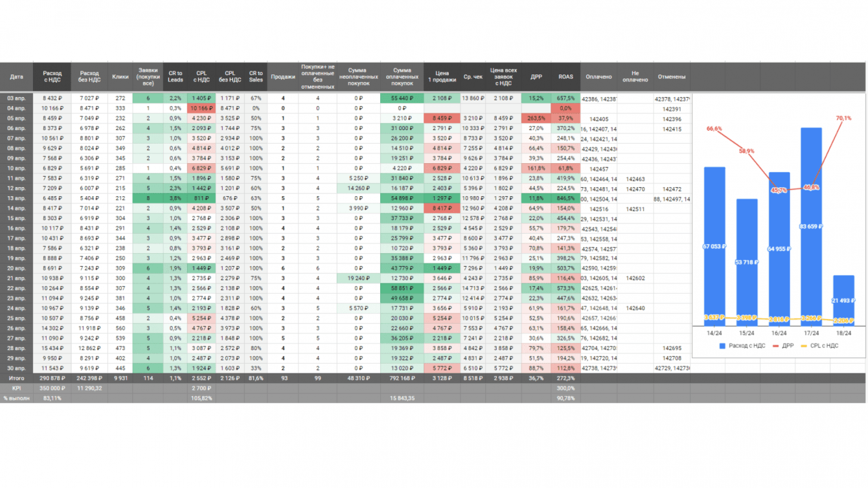Select the "KPI" row label
Viewport: 868px width, 488px height.
pos(16,388)
